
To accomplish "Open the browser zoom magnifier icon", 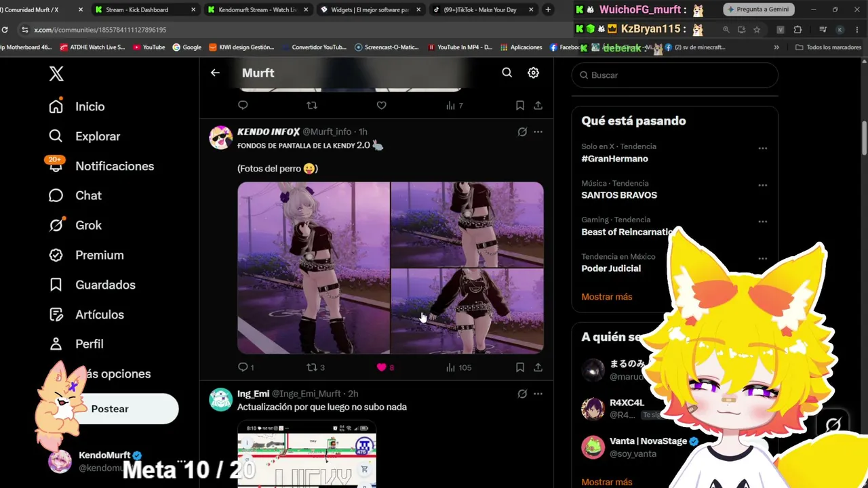I will click(x=726, y=30).
